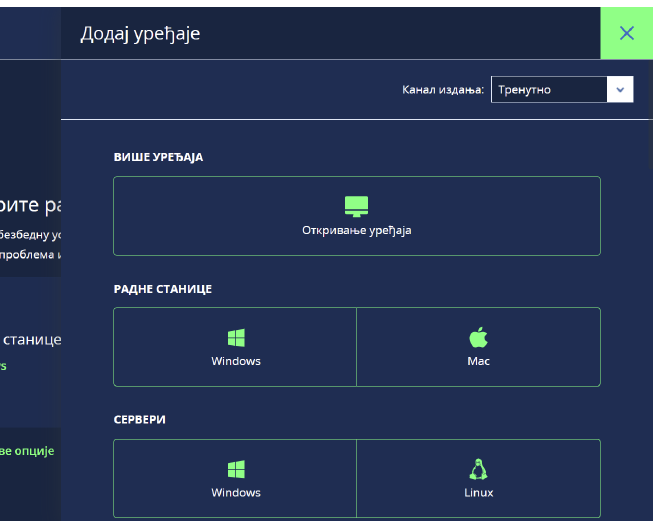This screenshot has width=658, height=529.
Task: Click the СЕРВЕРИ section heading
Action: [x=140, y=420]
